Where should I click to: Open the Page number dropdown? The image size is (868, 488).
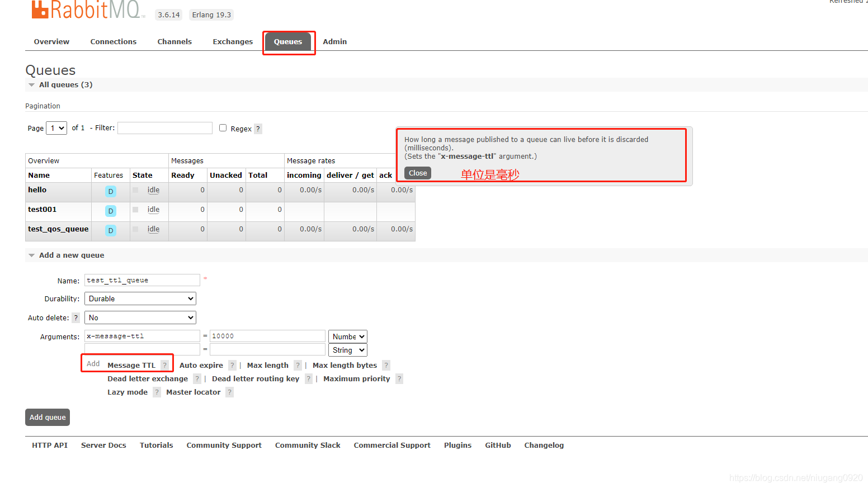(56, 128)
